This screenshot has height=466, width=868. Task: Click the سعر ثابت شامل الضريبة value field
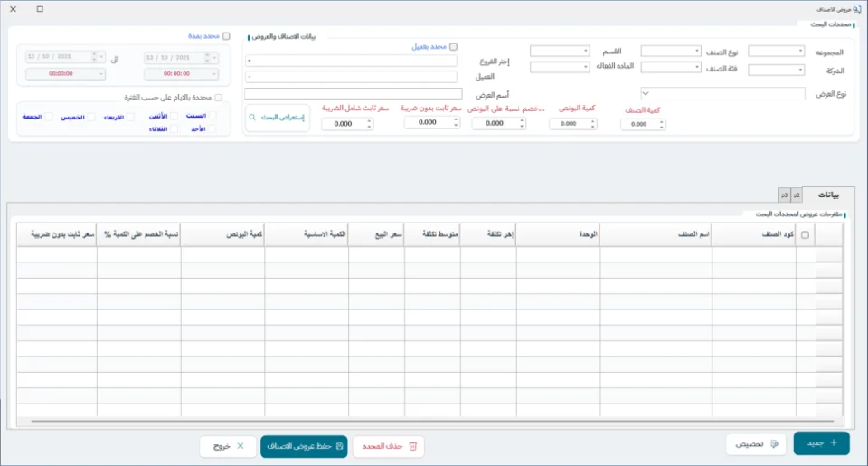tap(344, 124)
